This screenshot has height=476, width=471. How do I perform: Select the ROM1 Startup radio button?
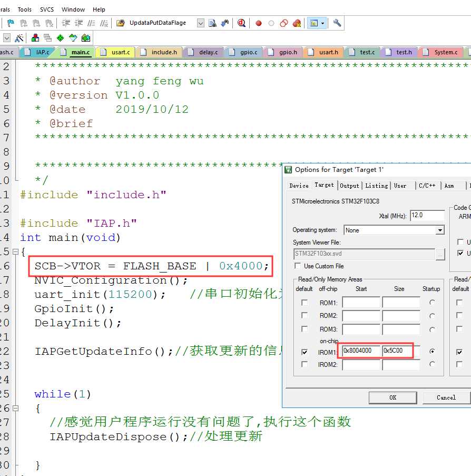432,303
